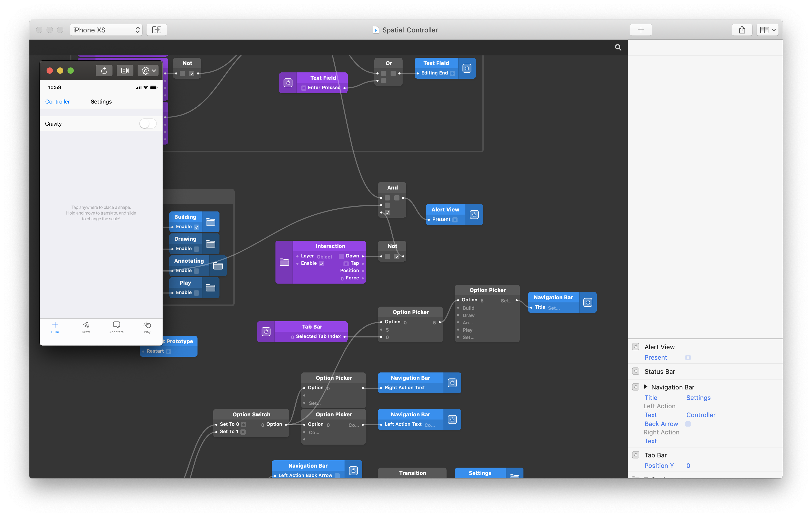Viewport: 812px width, 517px height.
Task: Click the plus add patch button
Action: point(641,30)
